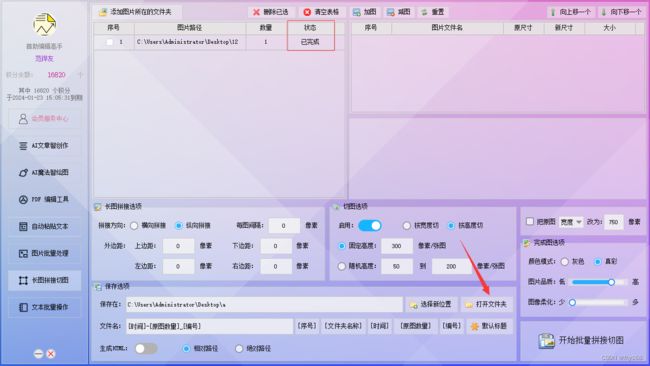The height and width of the screenshot is (366, 650).
Task: Select 相对路径 radio button
Action: tap(187, 349)
